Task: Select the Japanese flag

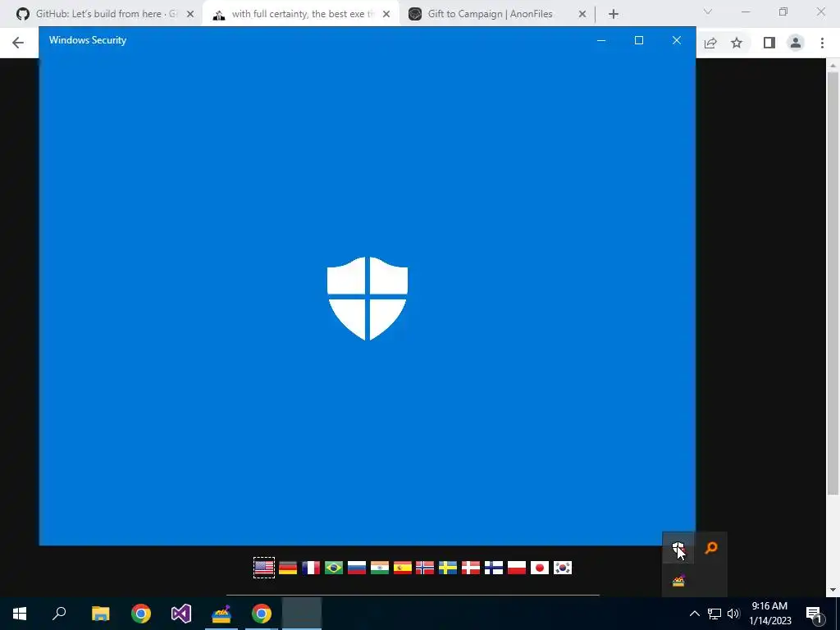Action: point(540,568)
